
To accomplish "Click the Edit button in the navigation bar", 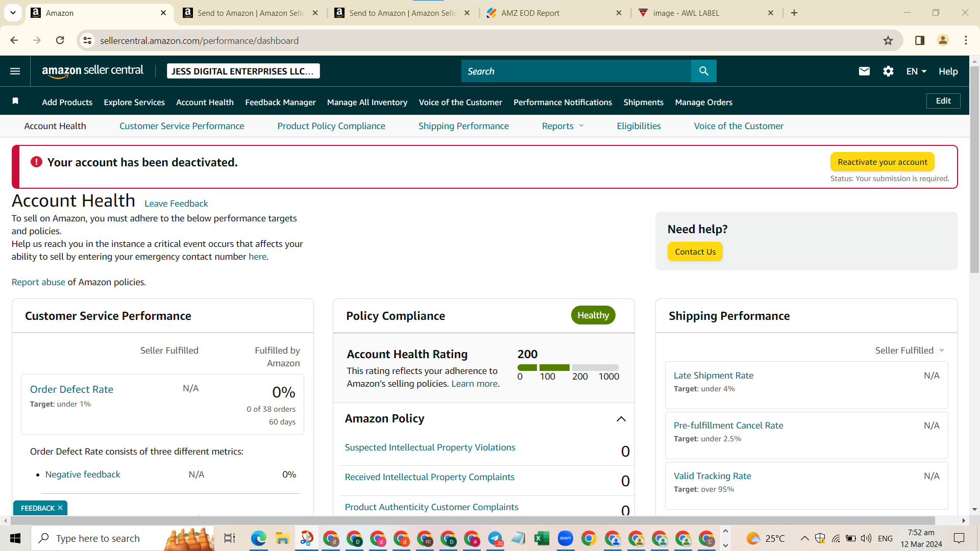I will pyautogui.click(x=943, y=101).
